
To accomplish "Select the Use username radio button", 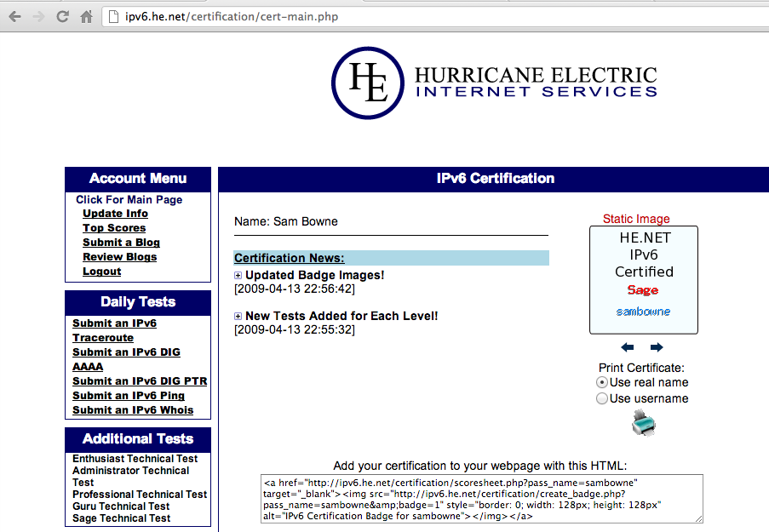I will click(602, 398).
